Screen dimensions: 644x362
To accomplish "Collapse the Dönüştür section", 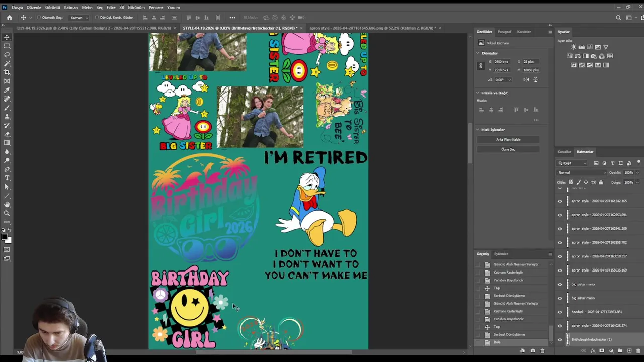I will click(478, 53).
